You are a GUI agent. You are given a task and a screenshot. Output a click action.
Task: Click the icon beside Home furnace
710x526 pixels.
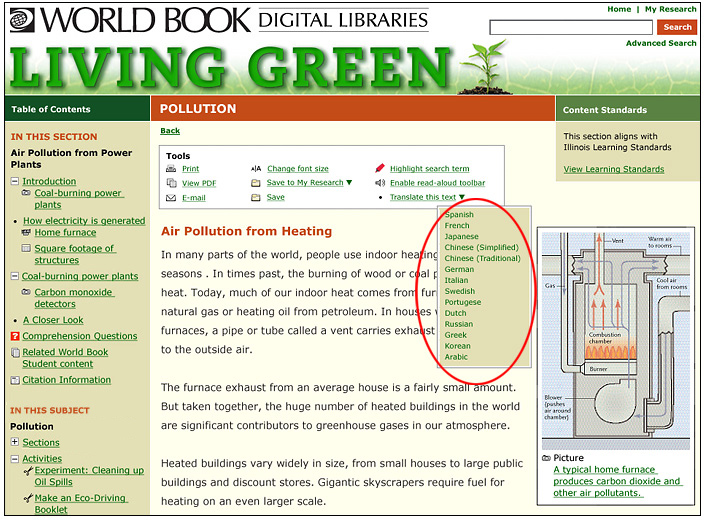(x=26, y=233)
